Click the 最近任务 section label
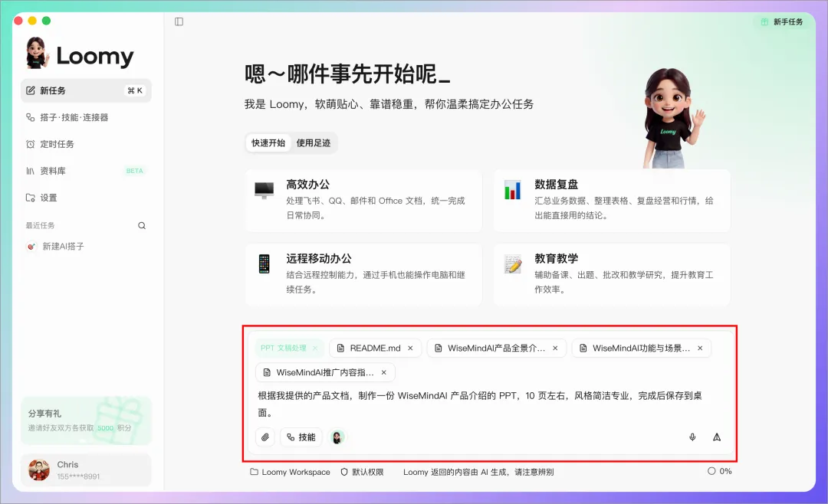 click(40, 225)
